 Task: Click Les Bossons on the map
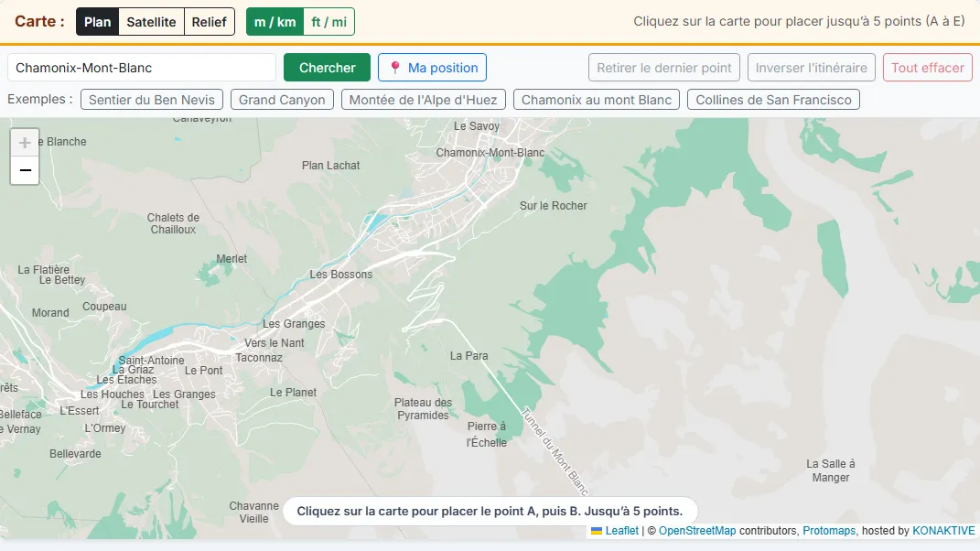(341, 275)
